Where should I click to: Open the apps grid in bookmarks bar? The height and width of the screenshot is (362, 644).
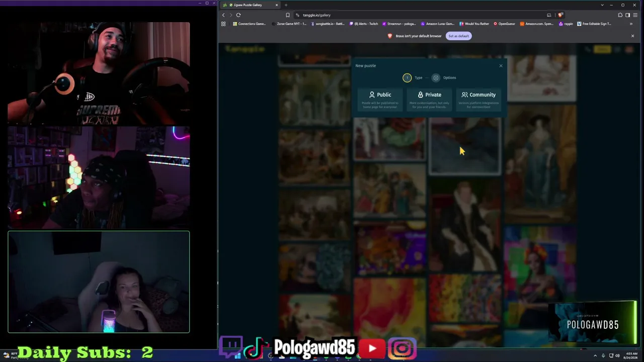223,24
